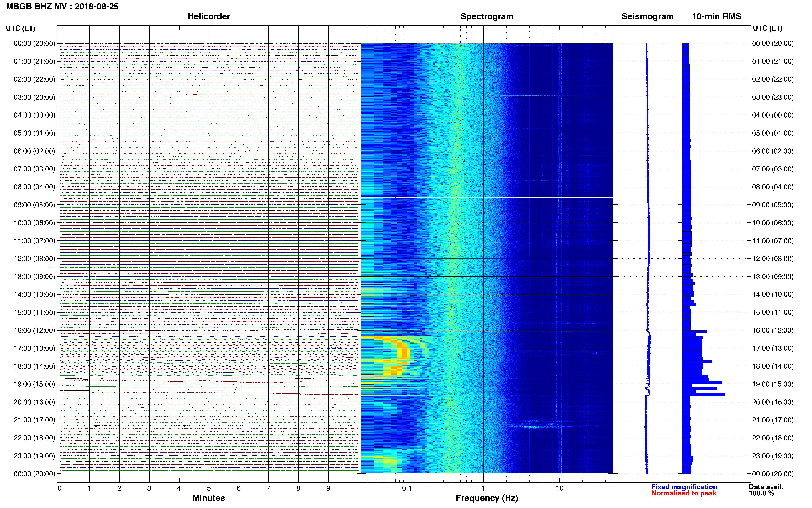The image size is (812, 508).
Task: Select the 'Spectrogram' panel heading
Action: tap(487, 16)
